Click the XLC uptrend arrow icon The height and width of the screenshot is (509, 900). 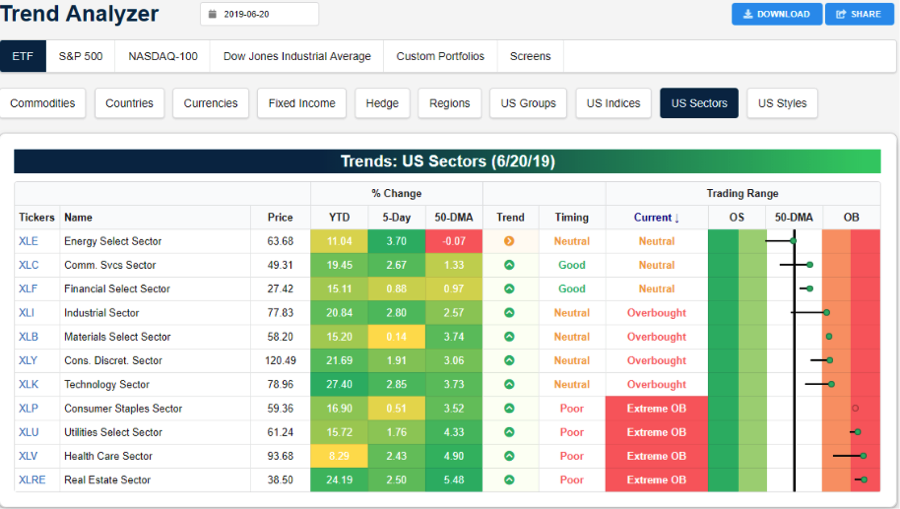pos(509,265)
